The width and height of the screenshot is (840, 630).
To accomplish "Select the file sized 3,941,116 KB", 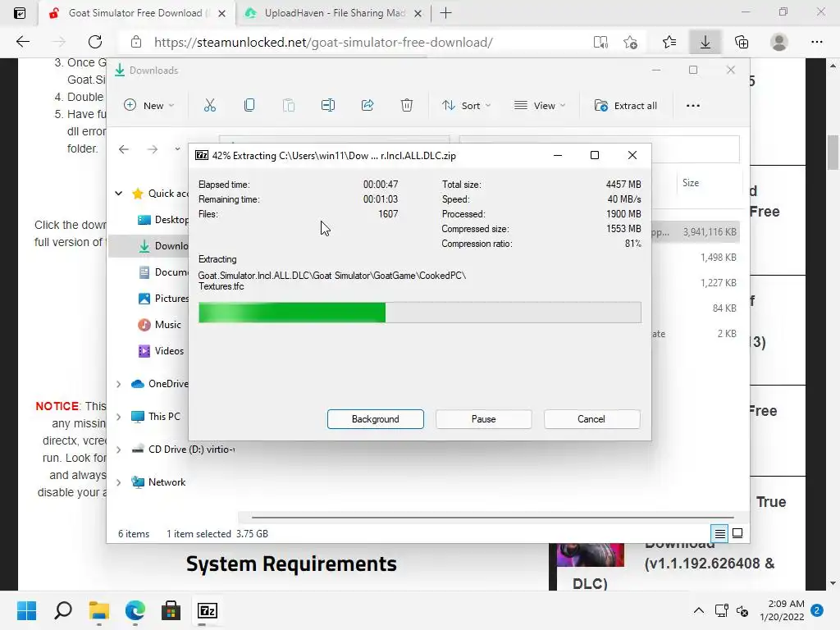I will tap(710, 232).
